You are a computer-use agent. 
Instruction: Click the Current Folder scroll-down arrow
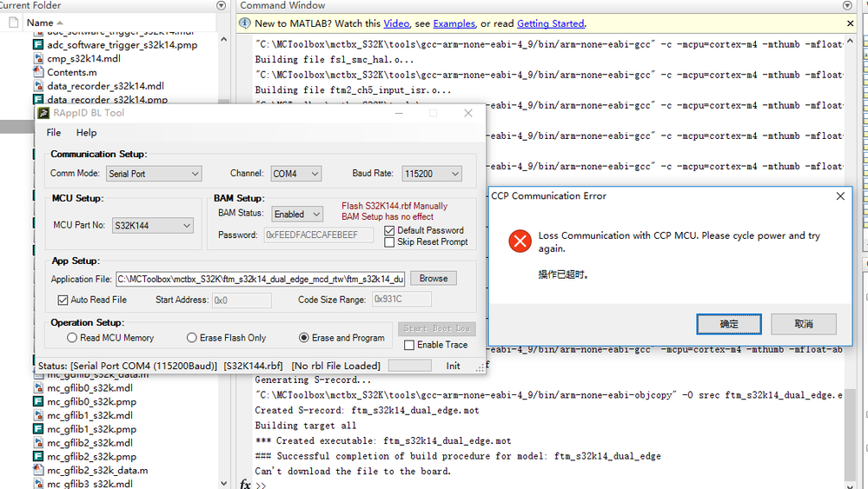coord(223,484)
